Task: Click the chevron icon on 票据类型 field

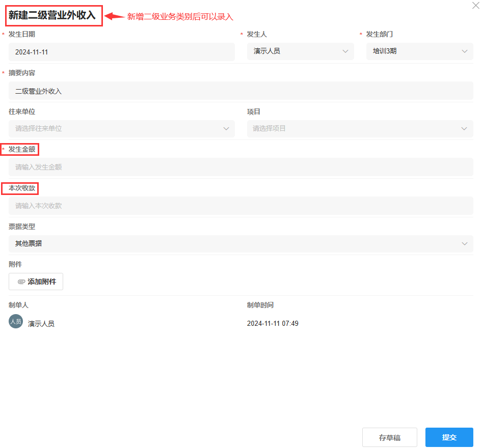Action: (464, 243)
